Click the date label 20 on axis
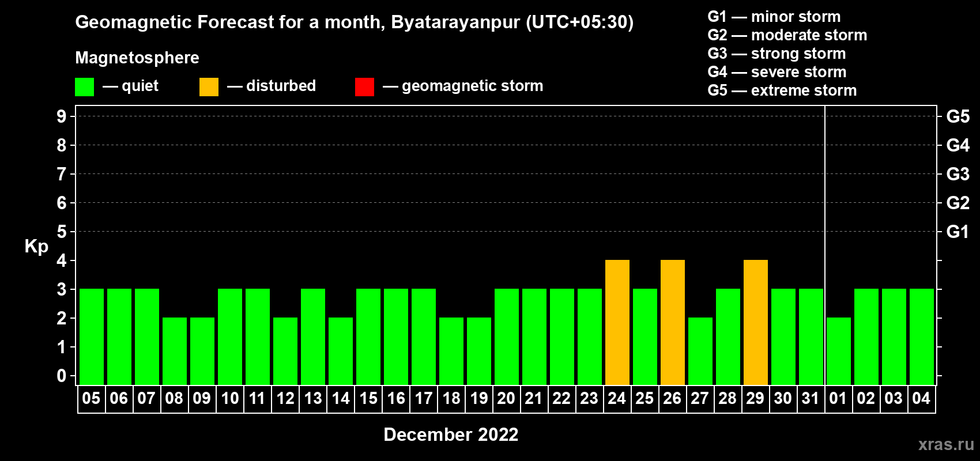Image resolution: width=980 pixels, height=461 pixels. pos(506,399)
